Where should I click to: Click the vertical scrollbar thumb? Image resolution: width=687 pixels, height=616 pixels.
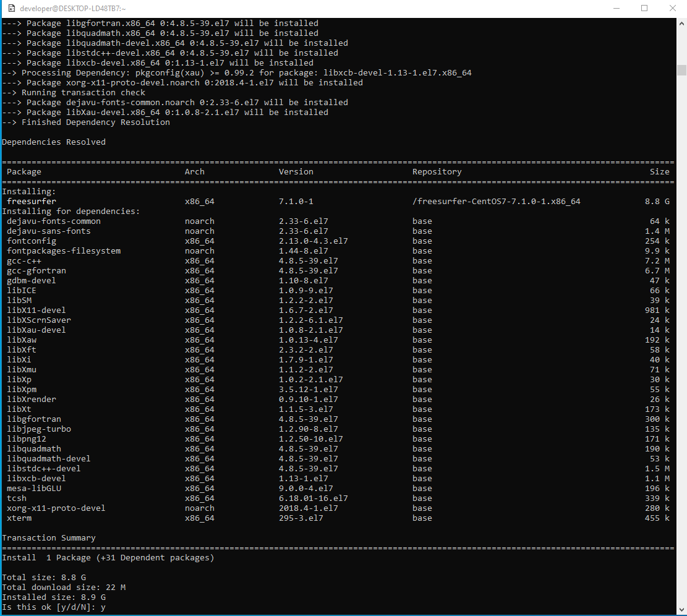click(681, 69)
